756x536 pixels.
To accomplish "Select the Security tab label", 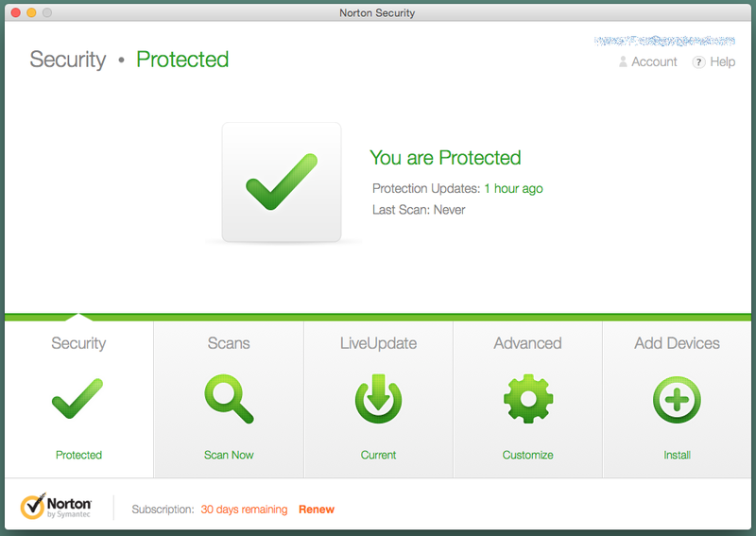I will [x=78, y=343].
